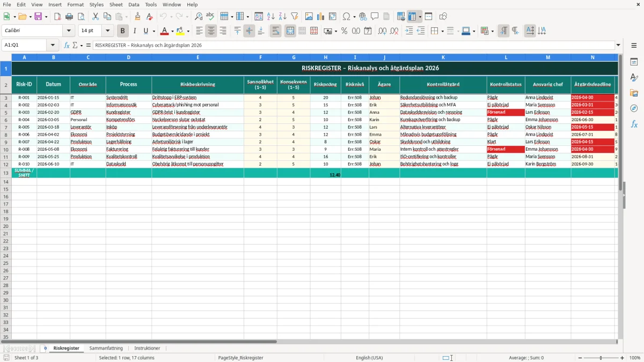Image resolution: width=644 pixels, height=362 pixels.
Task: Click the Define Print Area icon
Action: [401, 17]
